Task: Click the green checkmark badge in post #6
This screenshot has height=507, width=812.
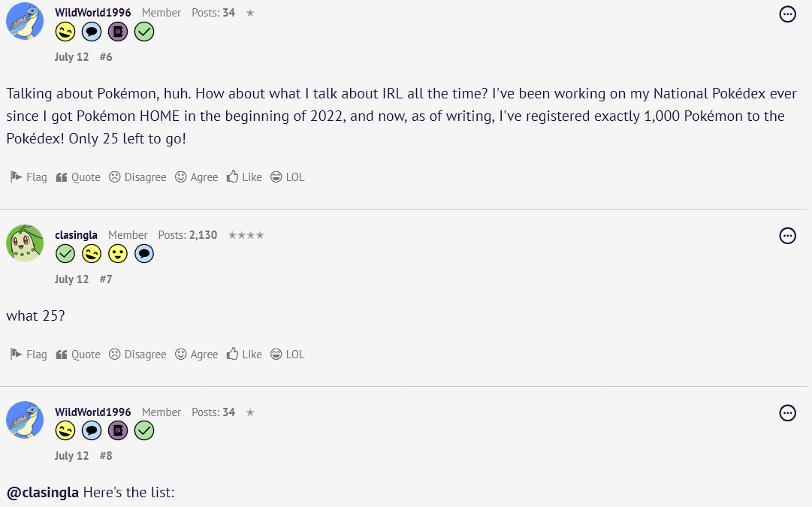Action: click(x=144, y=32)
